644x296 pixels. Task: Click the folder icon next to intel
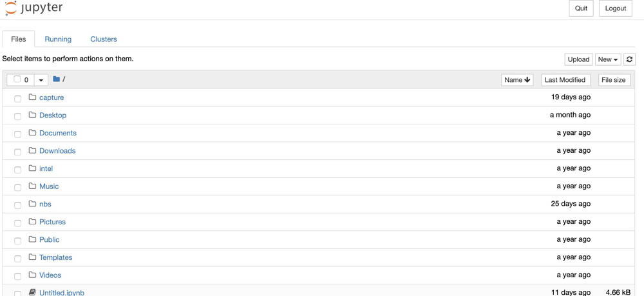tap(32, 168)
